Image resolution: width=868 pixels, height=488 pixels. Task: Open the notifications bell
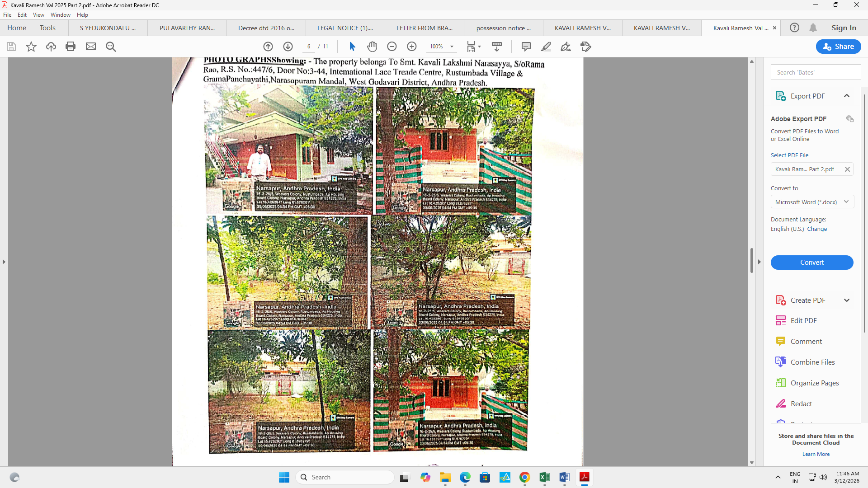coord(813,28)
